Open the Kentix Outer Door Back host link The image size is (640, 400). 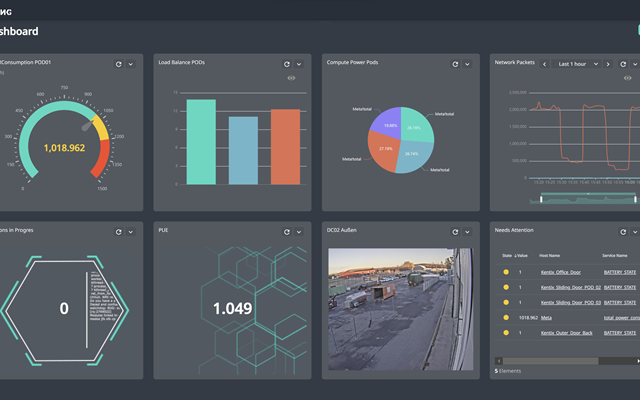click(567, 333)
